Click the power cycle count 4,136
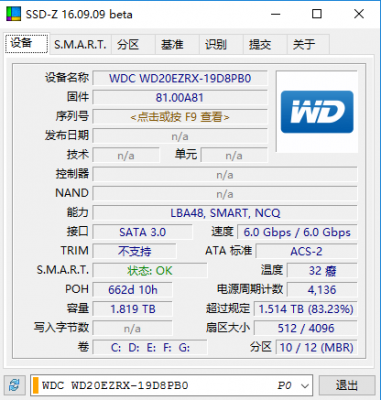This screenshot has height=400, width=381. point(322,290)
